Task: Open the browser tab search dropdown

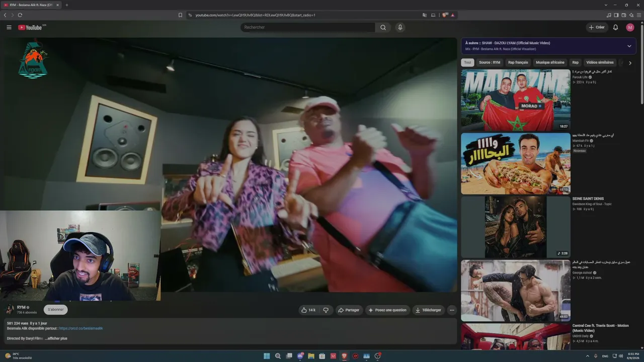Action: [x=605, y=5]
